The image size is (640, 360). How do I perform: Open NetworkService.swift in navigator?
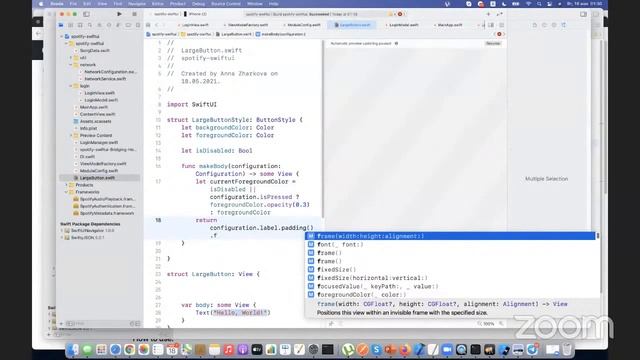105,79
